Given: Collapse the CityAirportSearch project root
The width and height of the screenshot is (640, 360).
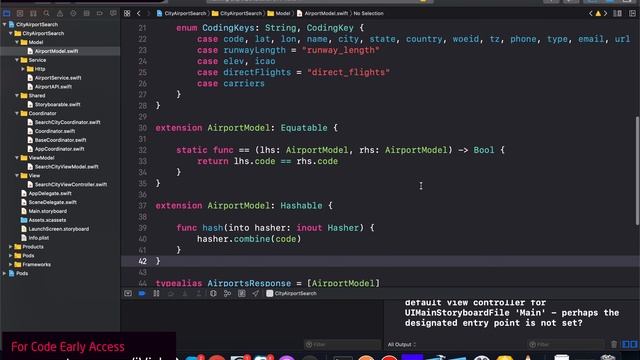Looking at the screenshot, I should pos(4,24).
